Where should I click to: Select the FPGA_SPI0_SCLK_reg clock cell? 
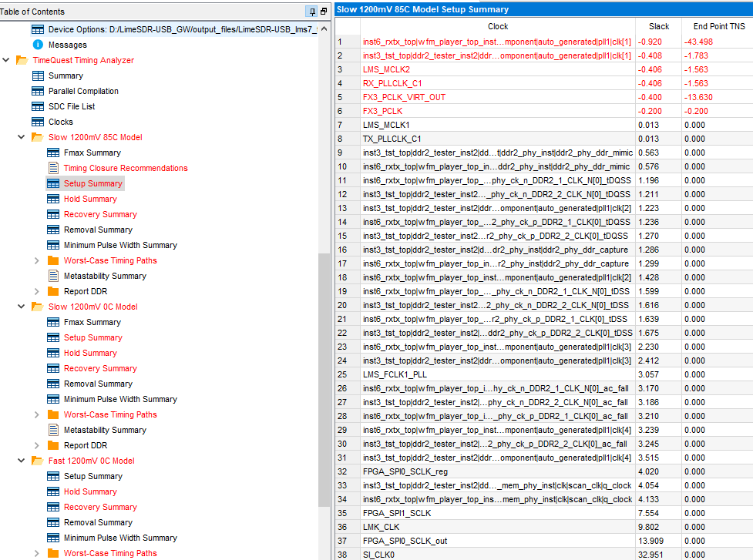[x=498, y=471]
